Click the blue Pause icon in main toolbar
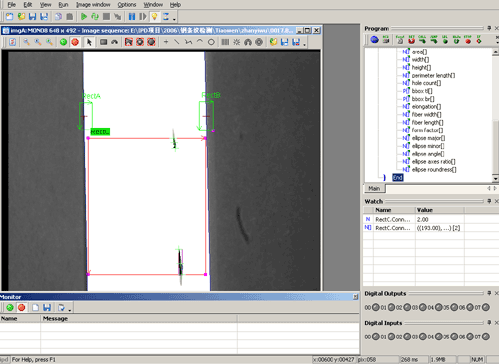Screen dimensions: 499x364 coord(132,16)
